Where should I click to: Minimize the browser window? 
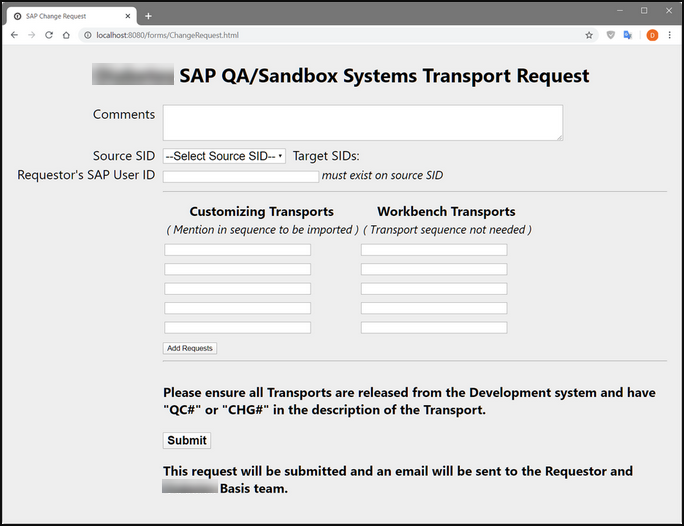[620, 10]
